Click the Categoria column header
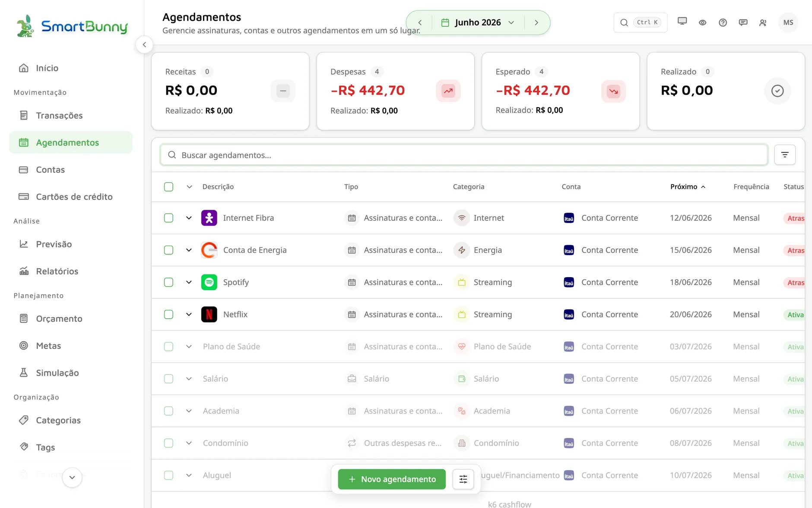 (469, 187)
